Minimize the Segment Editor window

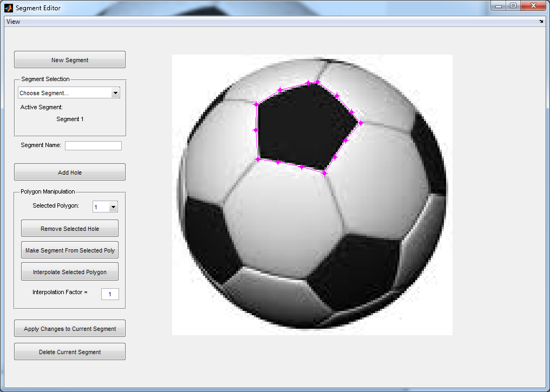point(499,5)
